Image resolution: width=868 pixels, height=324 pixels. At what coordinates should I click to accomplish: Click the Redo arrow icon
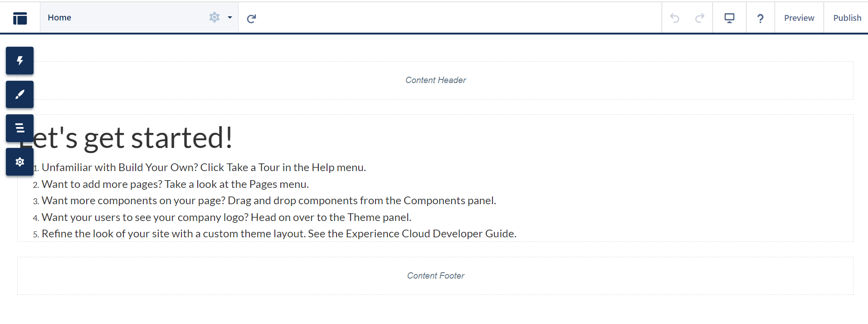(700, 18)
